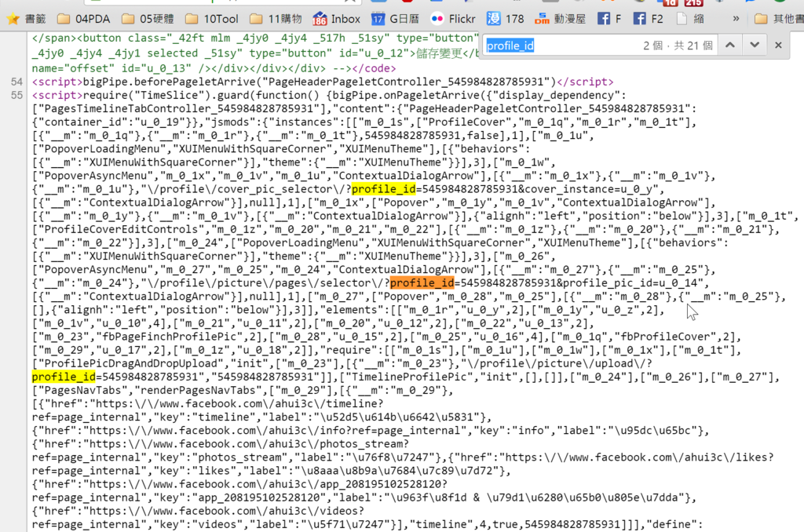Click line number 54
The image size is (804, 532).
pyautogui.click(x=17, y=82)
